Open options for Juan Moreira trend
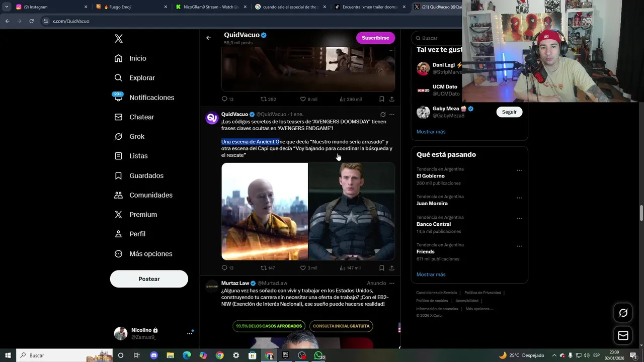644x362 pixels. click(x=519, y=198)
